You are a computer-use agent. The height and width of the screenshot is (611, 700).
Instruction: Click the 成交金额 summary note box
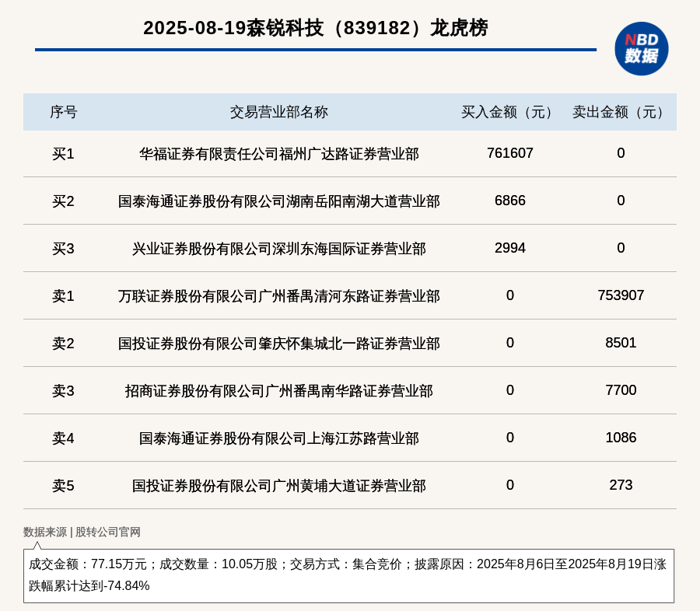point(348,576)
